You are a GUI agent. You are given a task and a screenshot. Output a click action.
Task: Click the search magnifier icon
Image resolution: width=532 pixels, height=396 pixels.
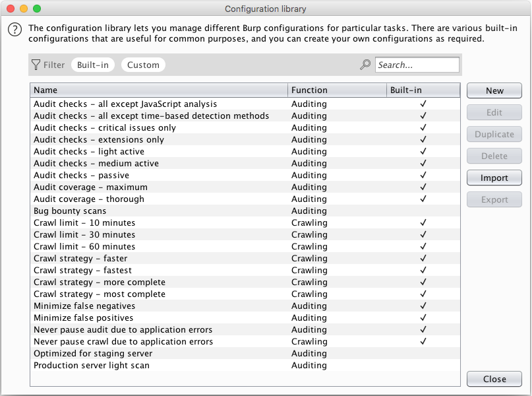click(365, 65)
